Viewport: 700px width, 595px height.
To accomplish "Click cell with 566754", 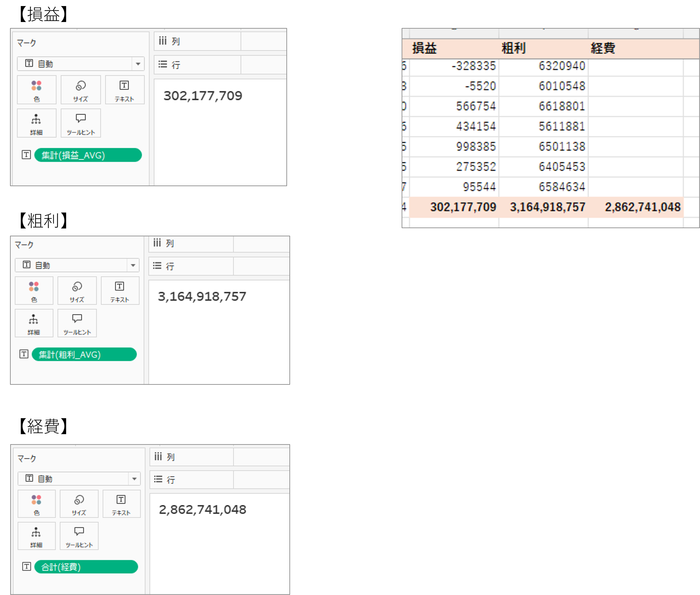I will click(454, 107).
